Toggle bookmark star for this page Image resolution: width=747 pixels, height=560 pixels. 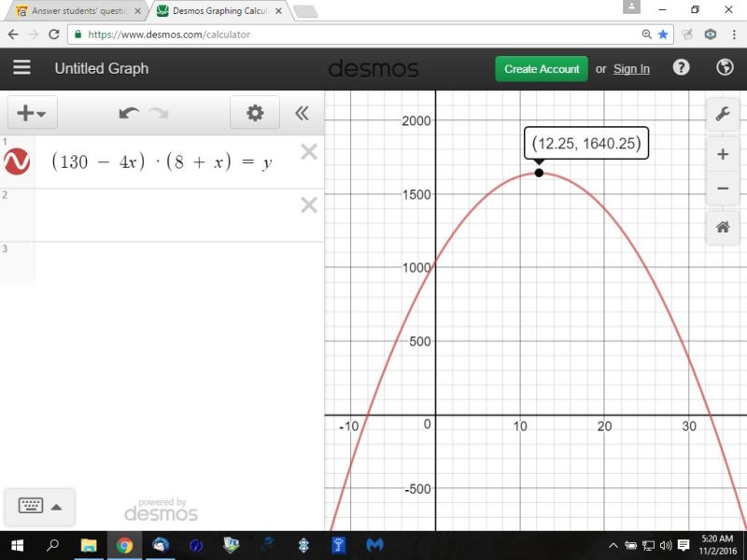[x=663, y=35]
